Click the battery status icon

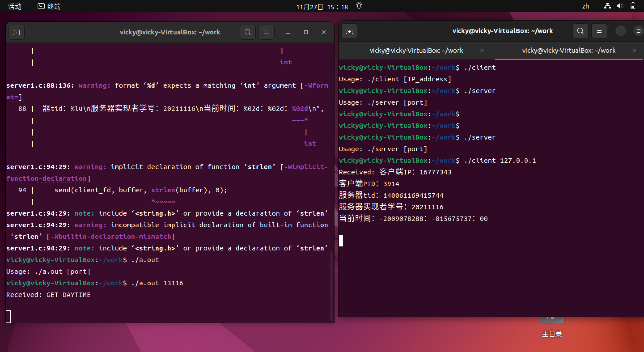coord(633,6)
